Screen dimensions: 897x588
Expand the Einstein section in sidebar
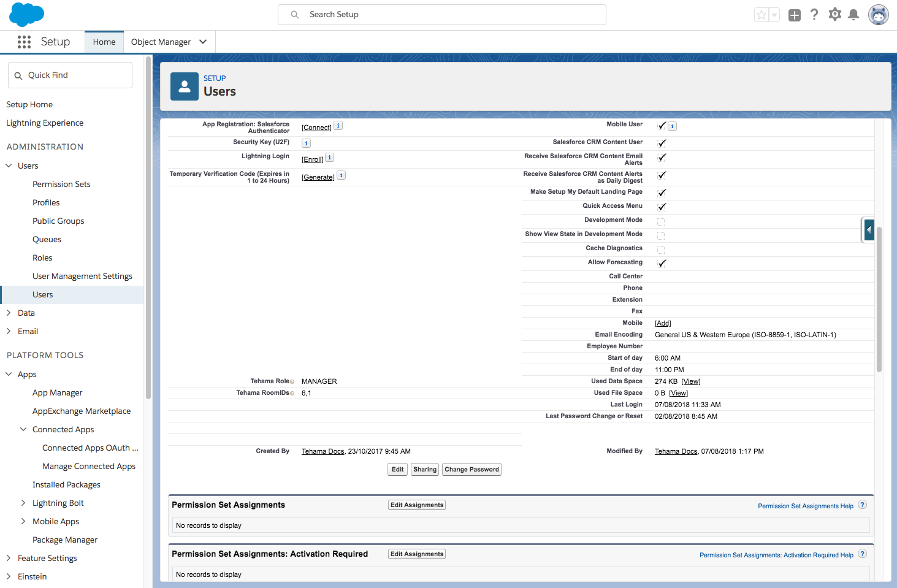[9, 576]
